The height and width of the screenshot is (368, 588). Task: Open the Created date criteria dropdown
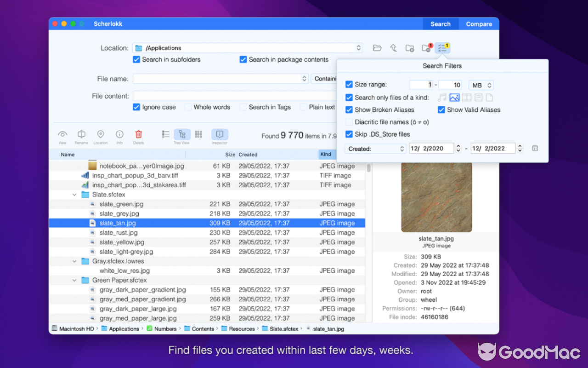tap(375, 148)
